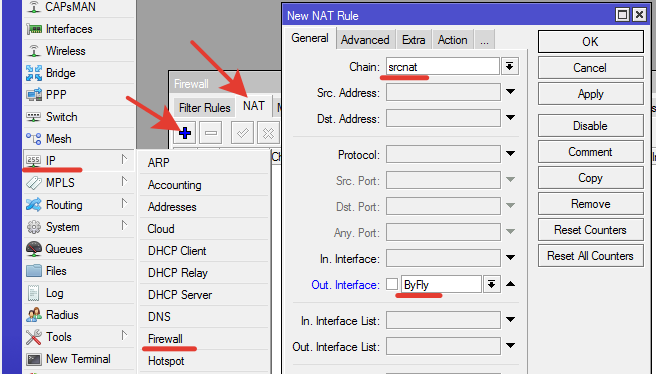Enable rule with checkmark toolbar button
Image resolution: width=656 pixels, height=374 pixels.
pos(242,133)
